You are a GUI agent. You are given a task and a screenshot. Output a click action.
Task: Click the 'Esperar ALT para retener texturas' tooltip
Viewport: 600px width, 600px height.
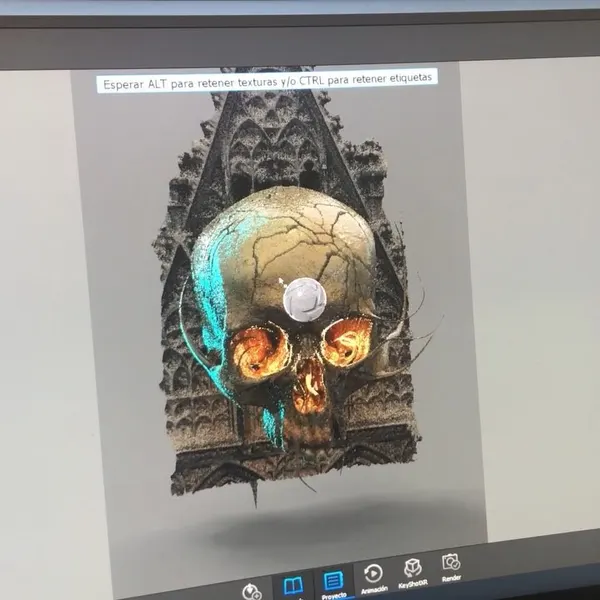coord(267,80)
